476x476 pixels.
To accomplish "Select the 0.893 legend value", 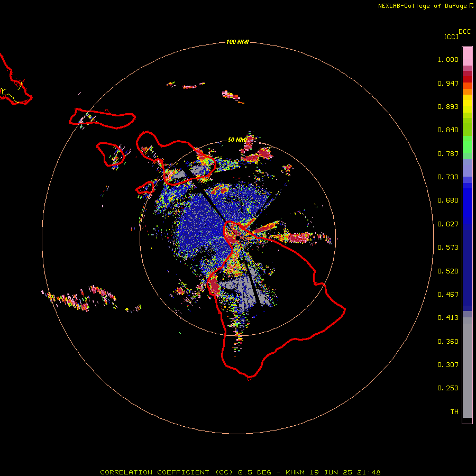I will 448,106.
